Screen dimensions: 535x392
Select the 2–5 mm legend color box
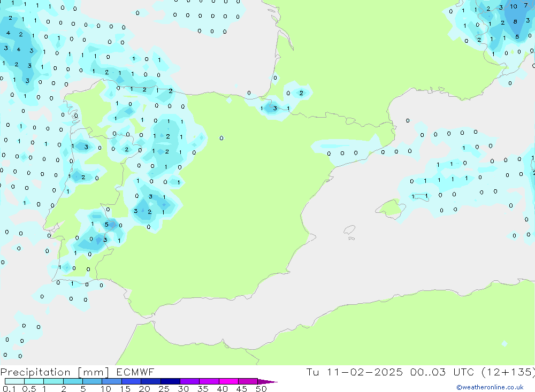tap(73, 381)
